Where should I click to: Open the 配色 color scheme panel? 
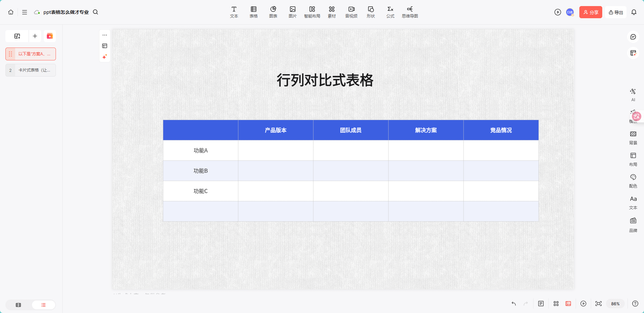[x=633, y=180]
